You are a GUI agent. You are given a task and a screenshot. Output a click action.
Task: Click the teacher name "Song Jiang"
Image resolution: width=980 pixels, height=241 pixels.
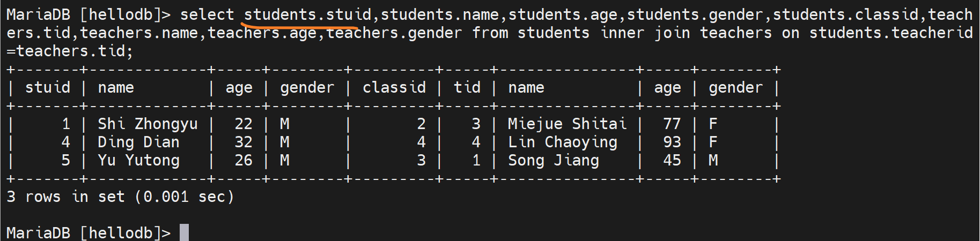click(x=554, y=160)
